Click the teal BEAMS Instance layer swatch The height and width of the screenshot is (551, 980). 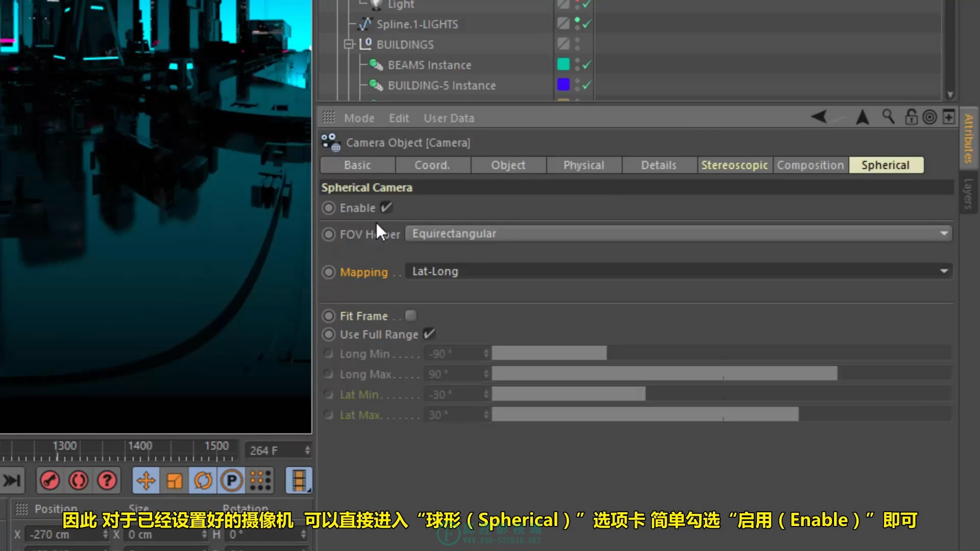[x=563, y=64]
